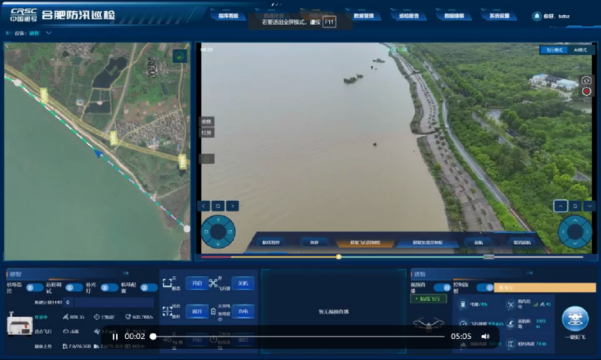Screen dimensions: 601x360
Task: Click the green map layer icon
Action: (180, 56)
